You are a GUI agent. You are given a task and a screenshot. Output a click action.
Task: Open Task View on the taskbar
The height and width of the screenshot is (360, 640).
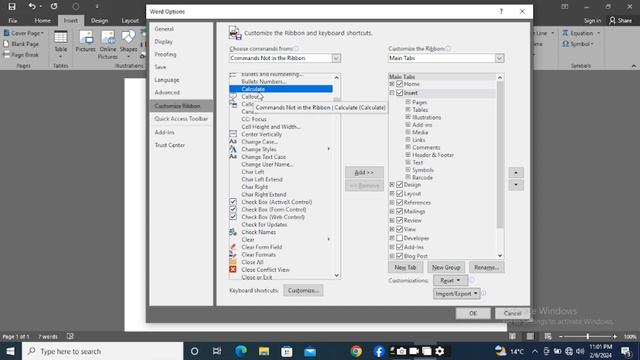(x=217, y=351)
